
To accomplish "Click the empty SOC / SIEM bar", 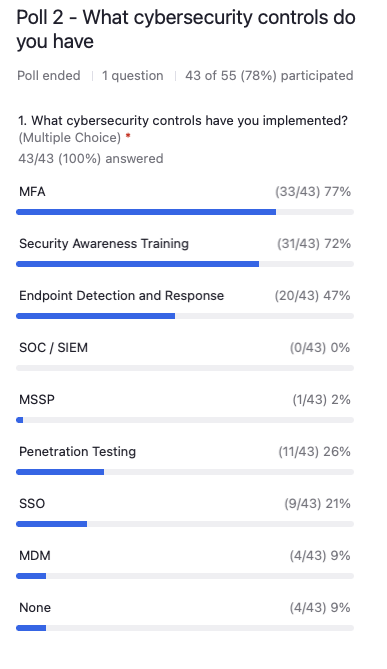I will click(x=185, y=368).
